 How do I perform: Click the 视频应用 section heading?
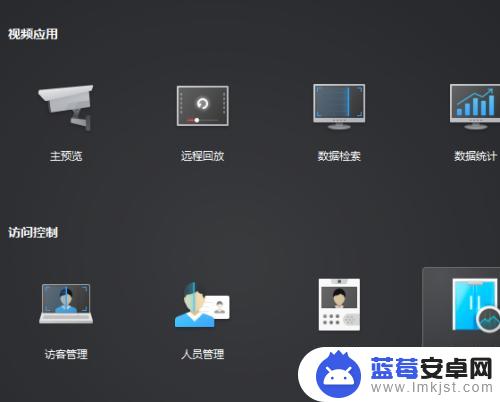point(33,34)
